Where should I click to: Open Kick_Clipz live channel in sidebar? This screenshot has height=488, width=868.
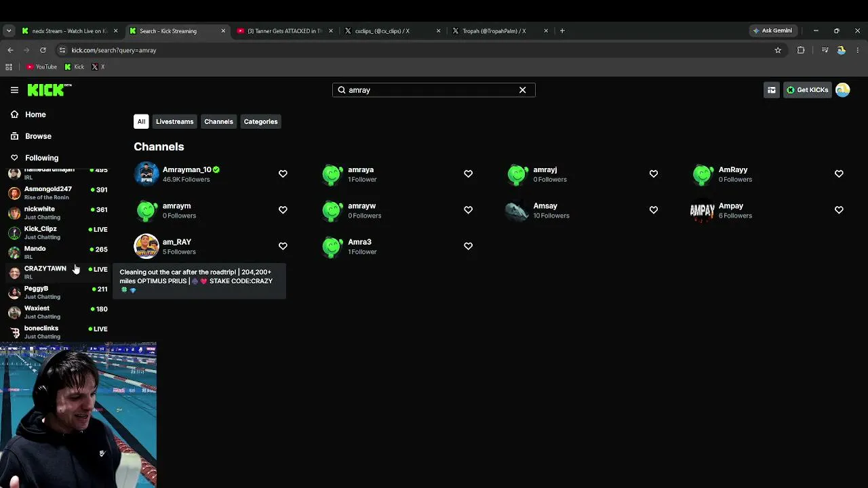point(58,232)
